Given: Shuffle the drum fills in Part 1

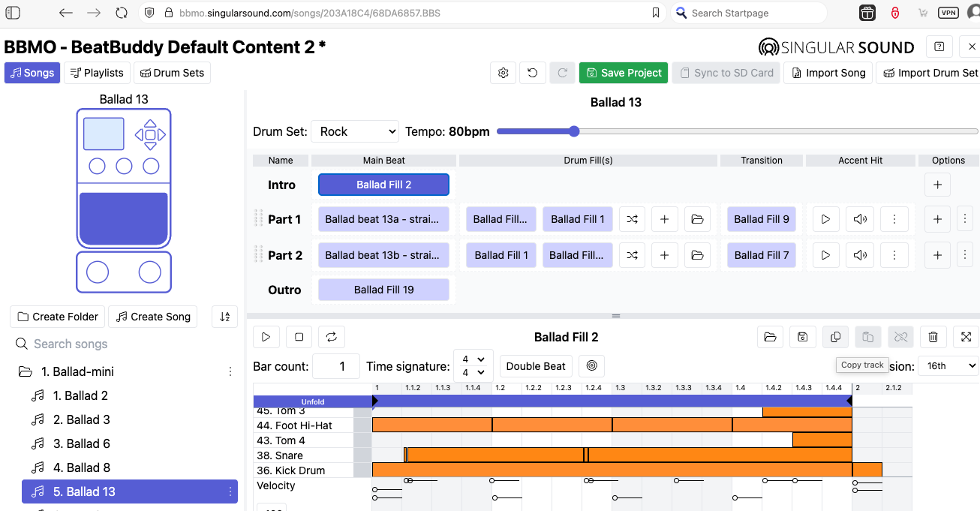Looking at the screenshot, I should click(633, 219).
